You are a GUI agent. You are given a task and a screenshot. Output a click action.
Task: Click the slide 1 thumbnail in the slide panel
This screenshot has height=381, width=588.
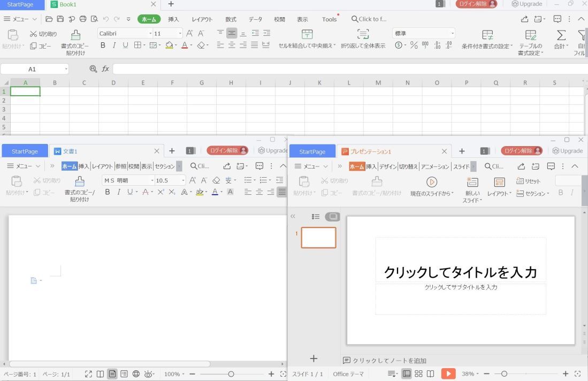pos(319,237)
